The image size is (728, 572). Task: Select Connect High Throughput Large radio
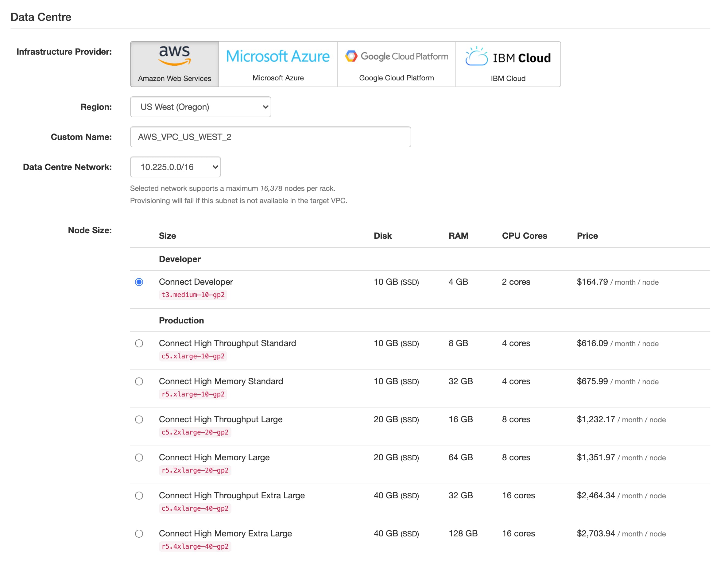139,419
